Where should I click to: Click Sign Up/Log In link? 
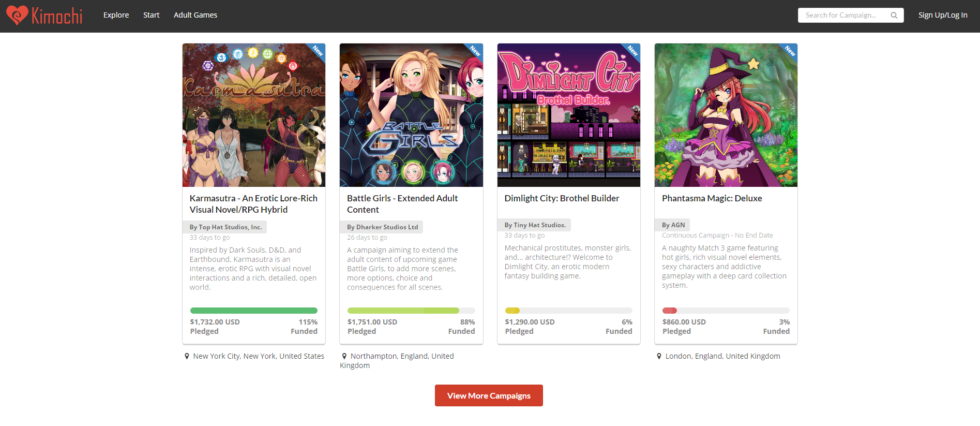coord(943,15)
